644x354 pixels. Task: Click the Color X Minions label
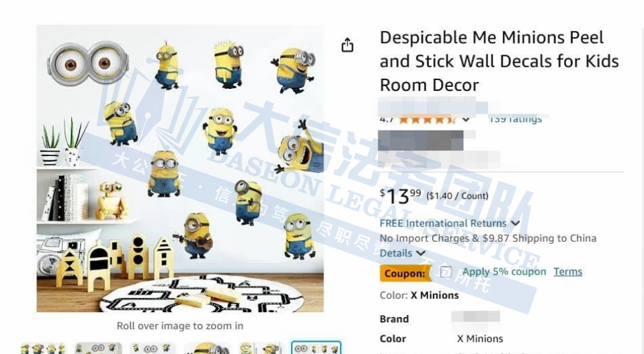419,295
